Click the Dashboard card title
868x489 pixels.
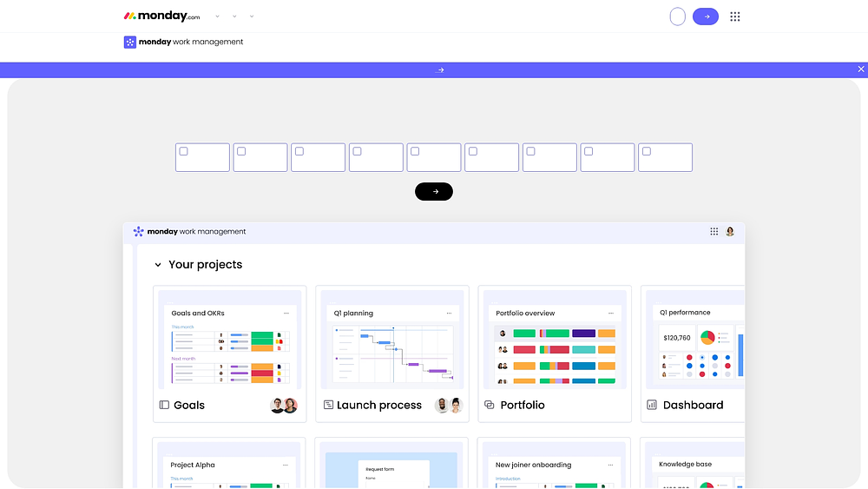tap(693, 406)
